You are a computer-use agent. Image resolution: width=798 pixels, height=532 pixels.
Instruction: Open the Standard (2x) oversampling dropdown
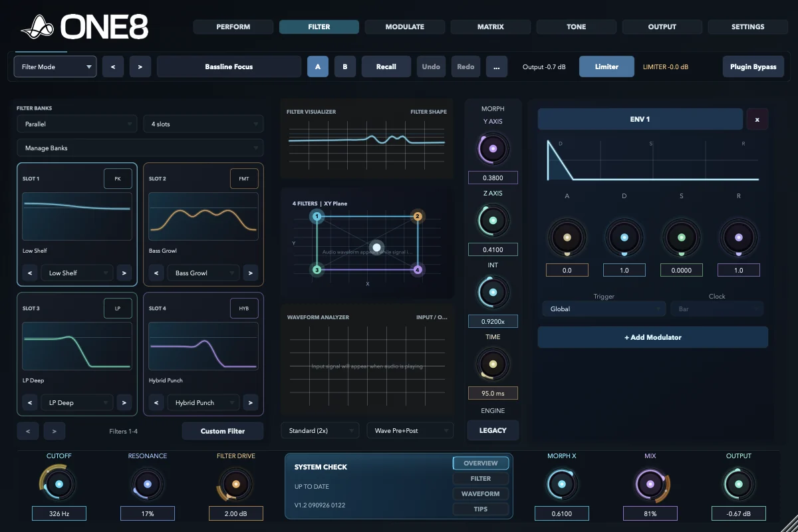320,430
